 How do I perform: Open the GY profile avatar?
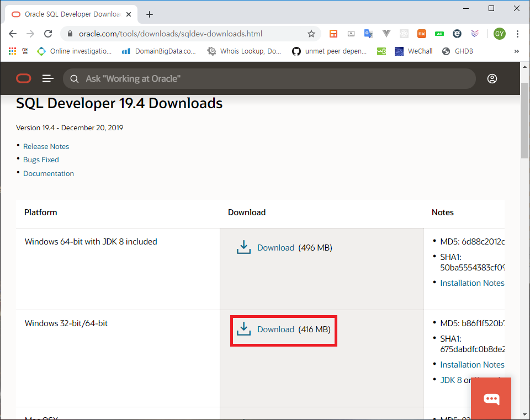[x=499, y=34]
